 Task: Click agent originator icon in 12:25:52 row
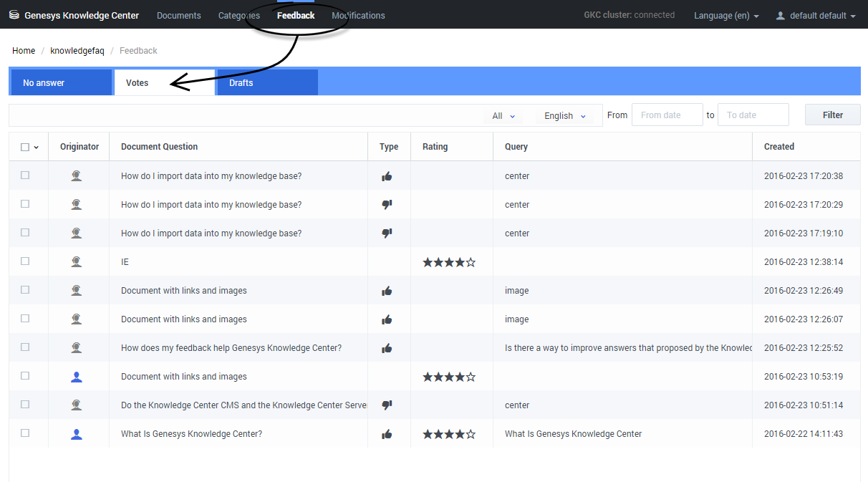(x=77, y=348)
